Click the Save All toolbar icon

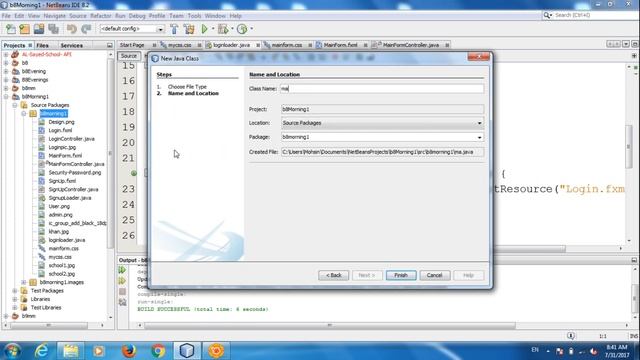pos(53,29)
